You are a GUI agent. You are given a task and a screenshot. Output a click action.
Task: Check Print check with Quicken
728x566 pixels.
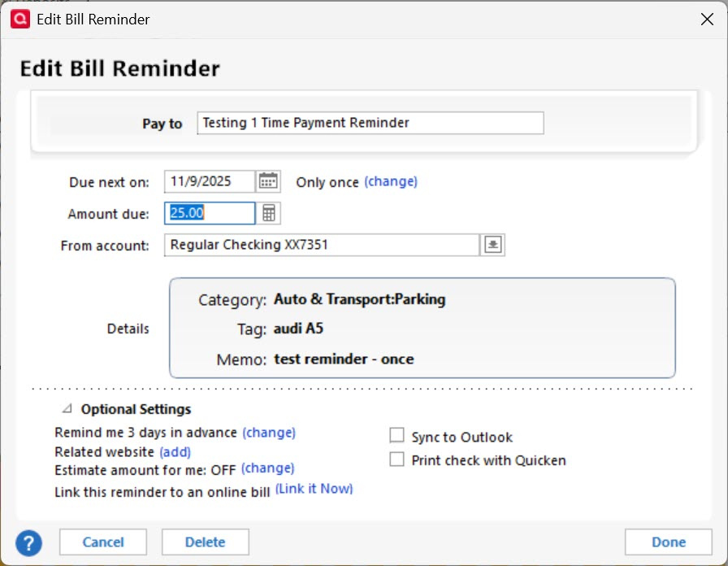tap(396, 459)
